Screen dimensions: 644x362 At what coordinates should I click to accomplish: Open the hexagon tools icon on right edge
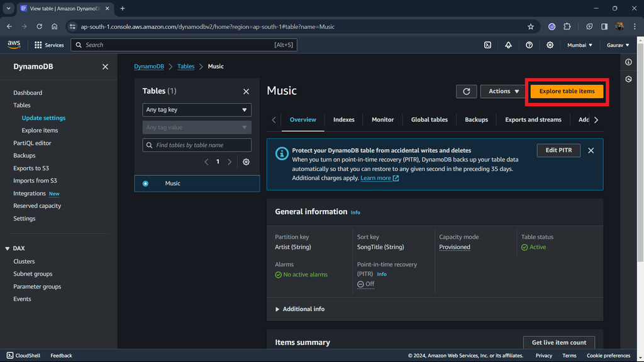[x=628, y=79]
